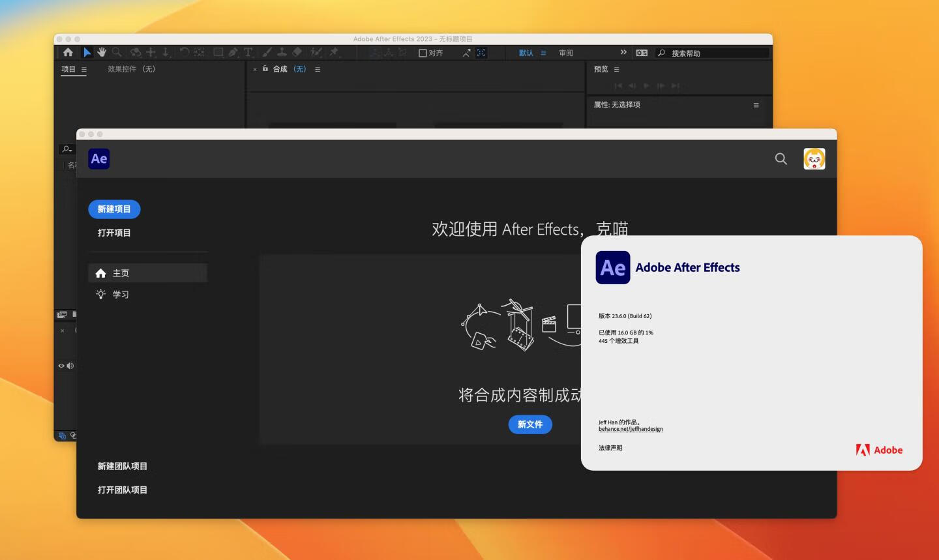Switch to the 项目 panel tab
Image resolution: width=939 pixels, height=560 pixels.
point(68,69)
